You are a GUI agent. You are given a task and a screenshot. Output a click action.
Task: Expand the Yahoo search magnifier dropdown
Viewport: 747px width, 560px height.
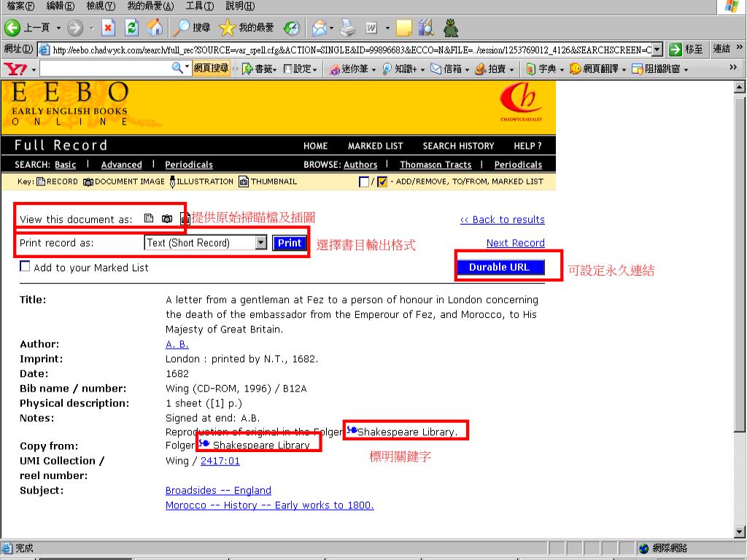[x=187, y=66]
